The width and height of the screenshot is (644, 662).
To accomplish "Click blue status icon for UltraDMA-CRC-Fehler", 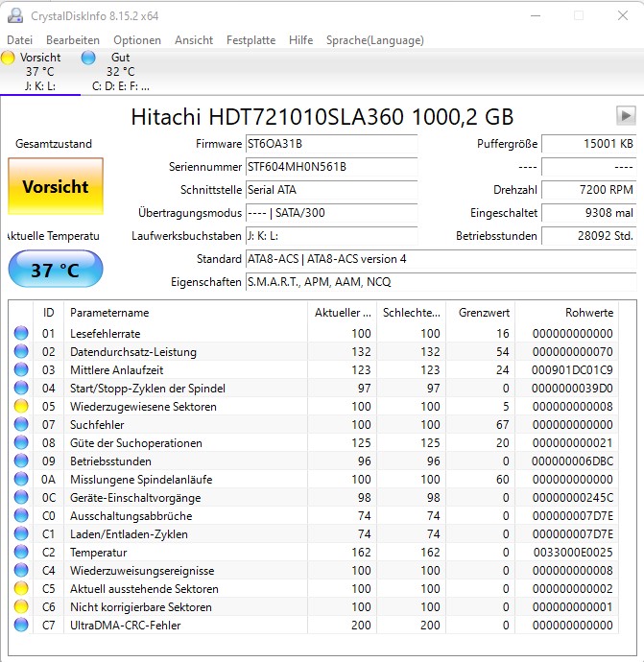I will pos(21,625).
